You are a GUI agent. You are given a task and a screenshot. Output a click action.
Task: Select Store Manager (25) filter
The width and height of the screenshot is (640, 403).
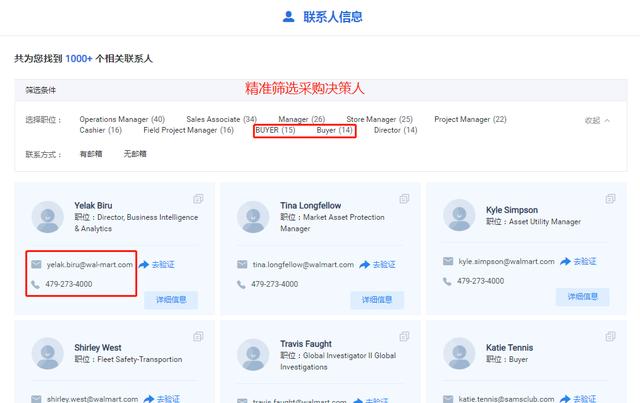click(x=380, y=119)
